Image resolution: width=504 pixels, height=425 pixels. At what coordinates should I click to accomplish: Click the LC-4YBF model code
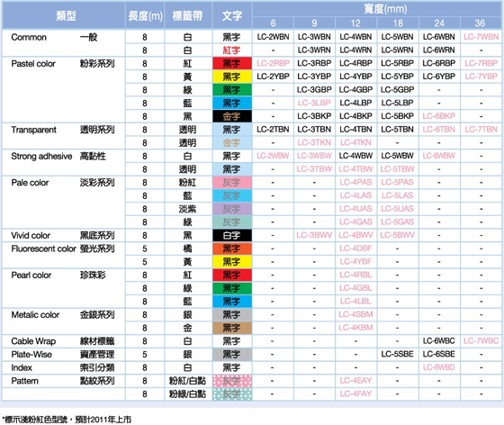click(x=355, y=262)
